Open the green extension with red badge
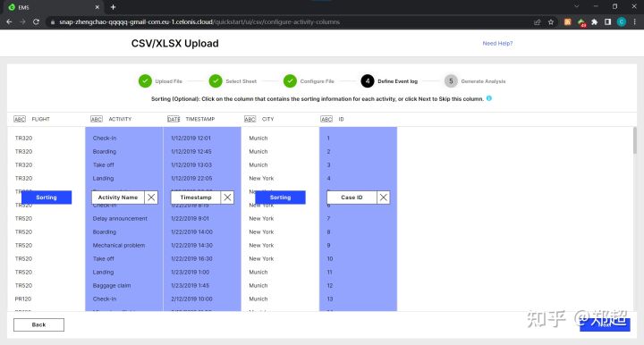Viewport: 644px width, 345px height. 581,22
